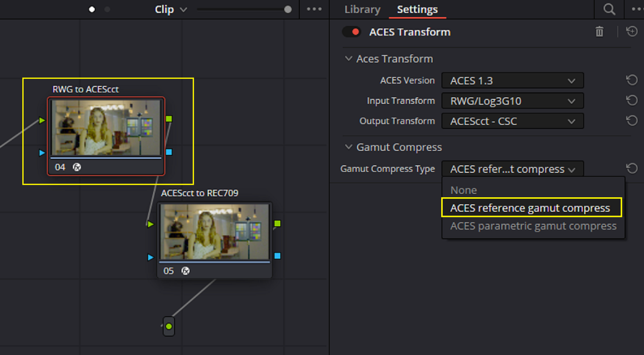Reset the Input Transform parameter

(x=632, y=101)
